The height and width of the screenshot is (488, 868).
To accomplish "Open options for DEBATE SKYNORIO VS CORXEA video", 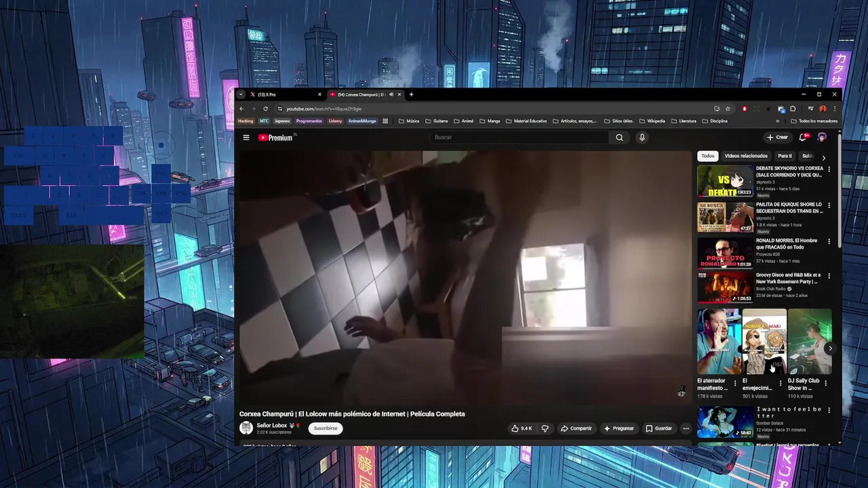I will [829, 169].
